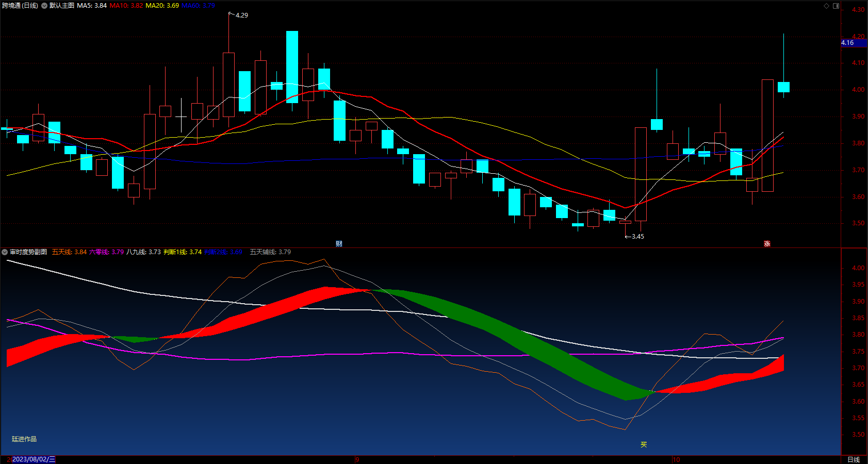Click the month 10 marker on time axis
The image size is (868, 464).
click(676, 459)
